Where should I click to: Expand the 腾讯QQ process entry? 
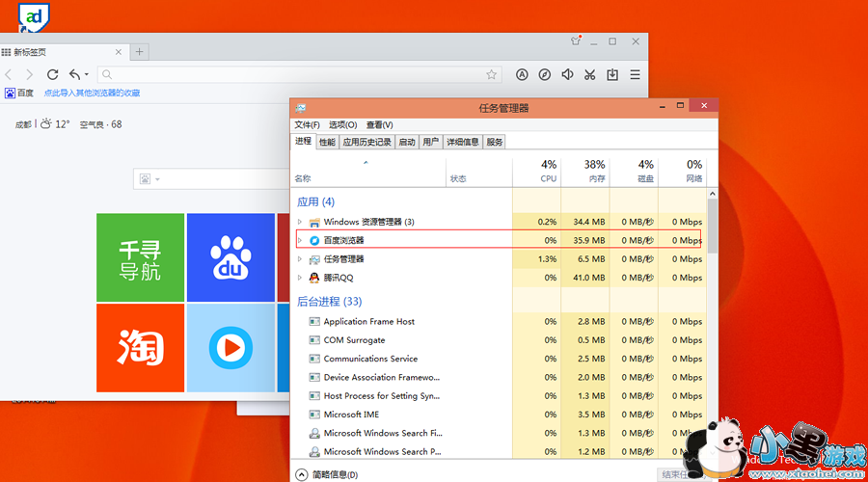[x=300, y=278]
